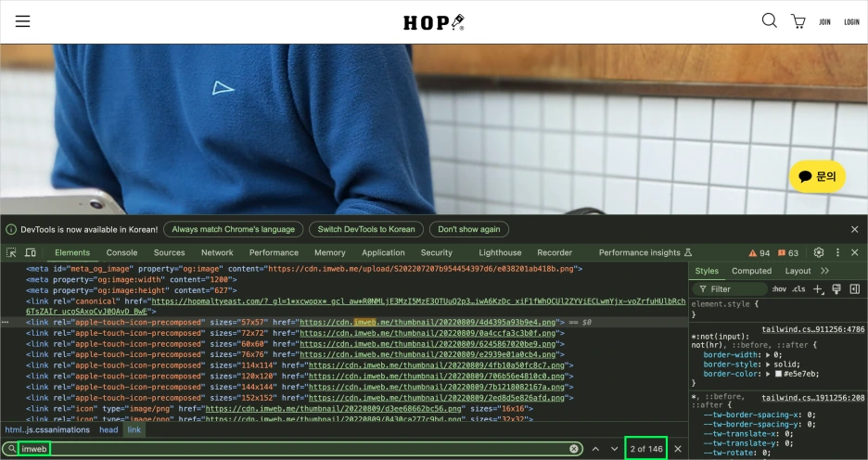Toggle the .cls element classes button

[x=798, y=289]
